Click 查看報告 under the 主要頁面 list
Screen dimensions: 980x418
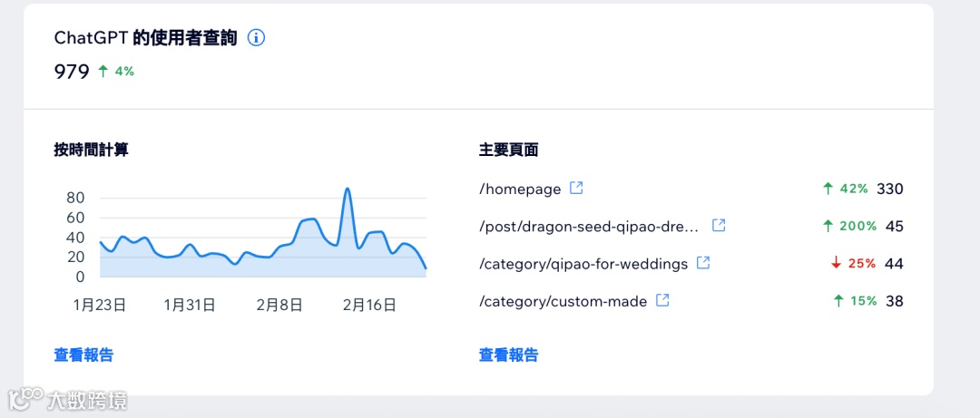click(x=509, y=355)
